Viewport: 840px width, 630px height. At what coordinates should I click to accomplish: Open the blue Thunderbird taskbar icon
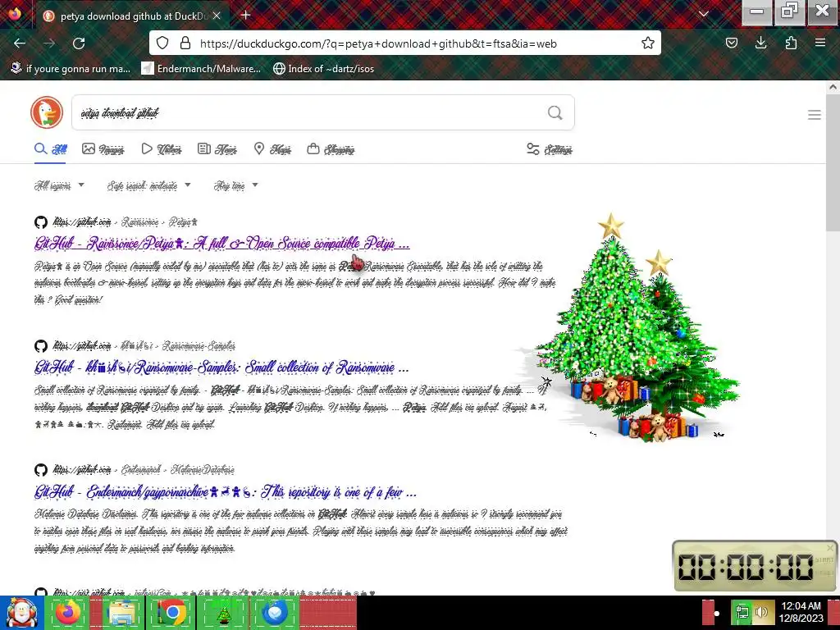point(276,612)
